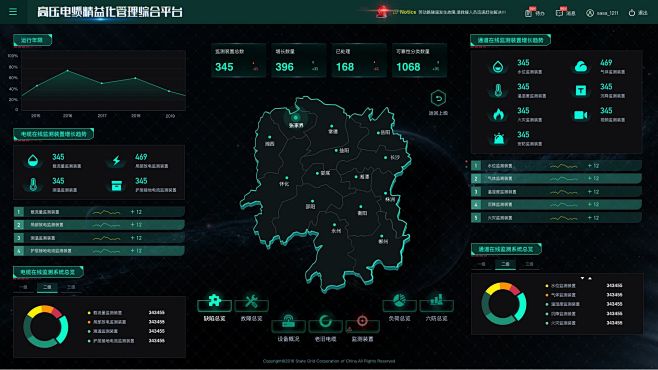658x370 pixels.
Task: Open the wrench-and-tools 故障总览 icon
Action: pyautogui.click(x=251, y=301)
